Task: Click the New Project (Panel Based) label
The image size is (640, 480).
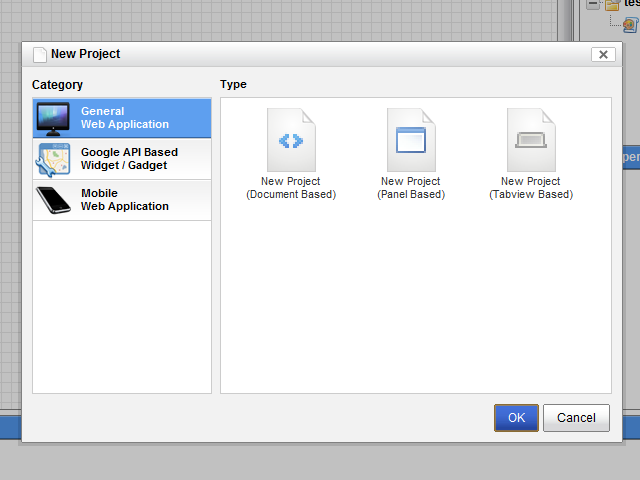Action: pyautogui.click(x=411, y=188)
